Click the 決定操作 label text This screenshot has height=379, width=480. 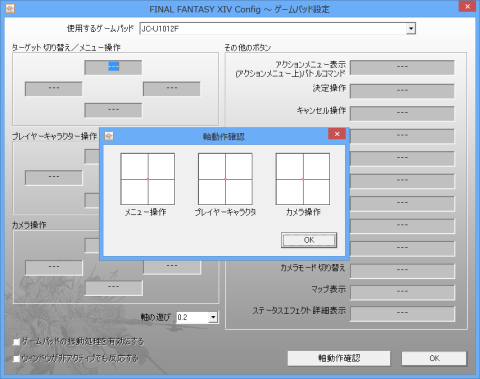click(x=329, y=88)
